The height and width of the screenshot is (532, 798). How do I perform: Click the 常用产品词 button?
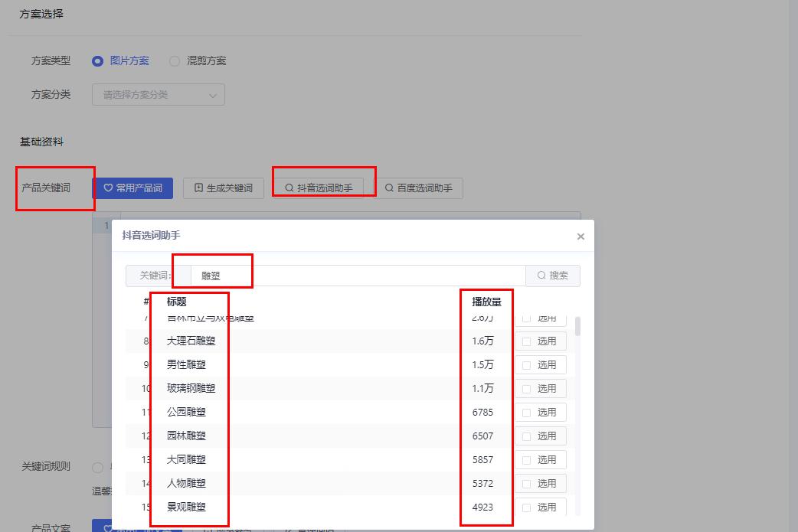pos(132,188)
